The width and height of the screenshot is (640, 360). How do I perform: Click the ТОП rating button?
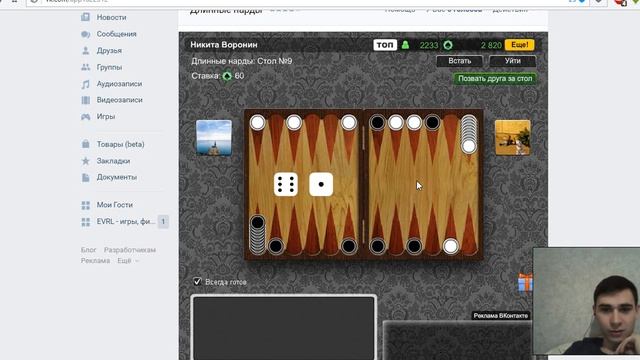(x=385, y=45)
